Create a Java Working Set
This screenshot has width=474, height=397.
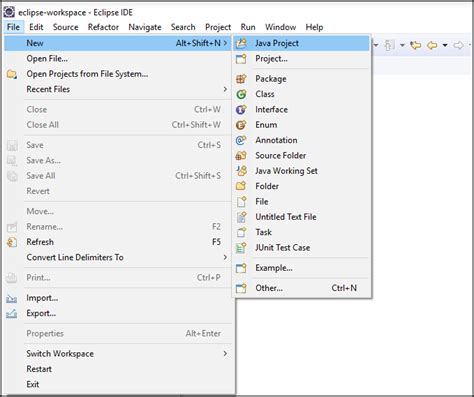302,171
